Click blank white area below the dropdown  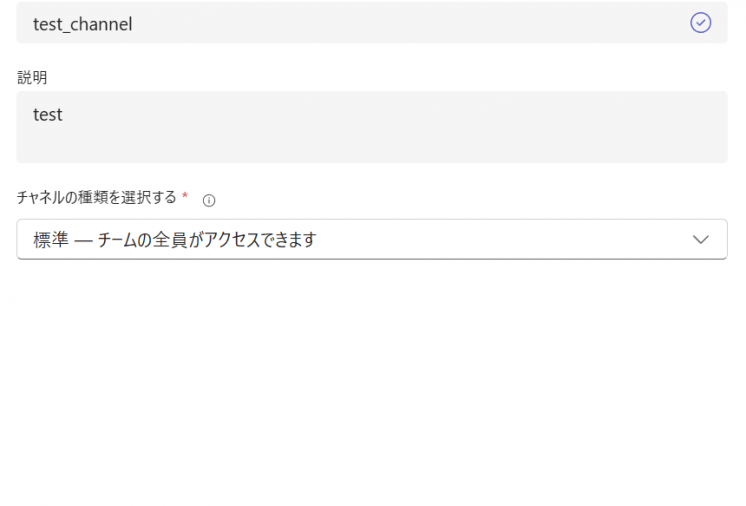click(x=371, y=380)
